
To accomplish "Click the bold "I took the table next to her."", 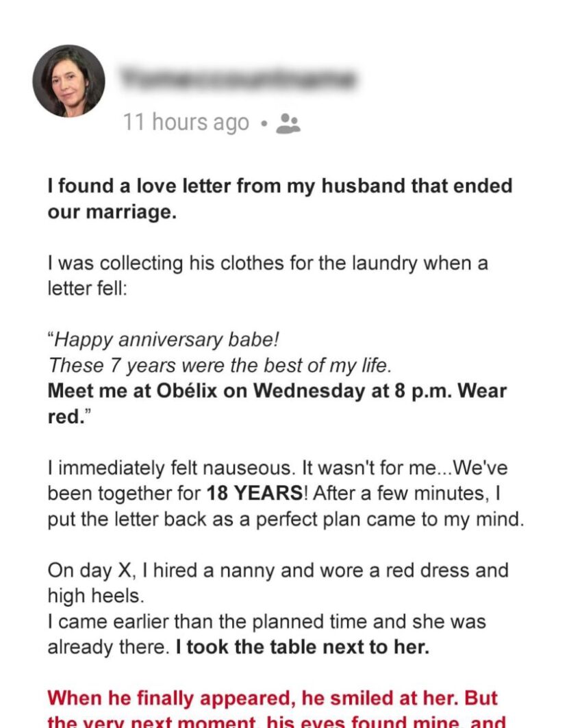I will click(302, 647).
